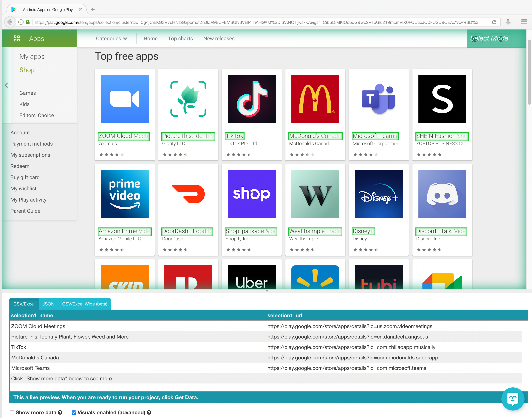Click the ZOOM Cloud Meetings table cell

[x=137, y=326]
